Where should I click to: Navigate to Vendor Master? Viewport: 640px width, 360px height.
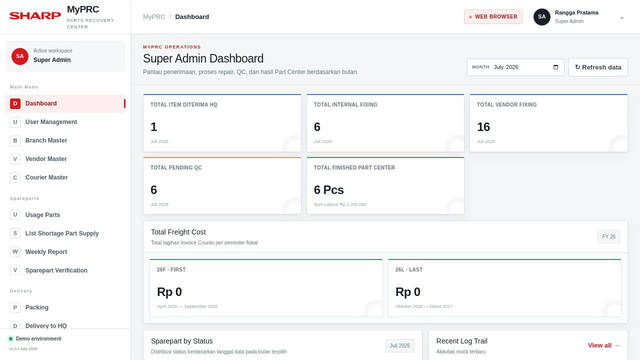tap(66, 159)
